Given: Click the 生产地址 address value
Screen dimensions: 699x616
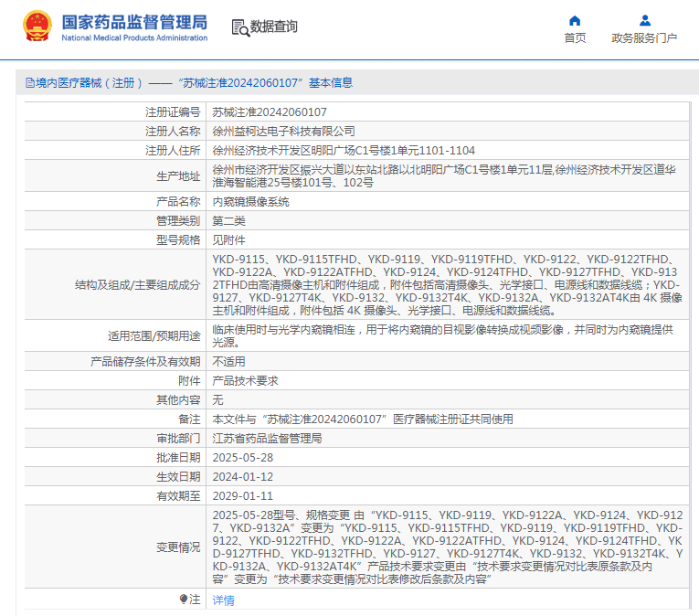Looking at the screenshot, I should tap(444, 176).
